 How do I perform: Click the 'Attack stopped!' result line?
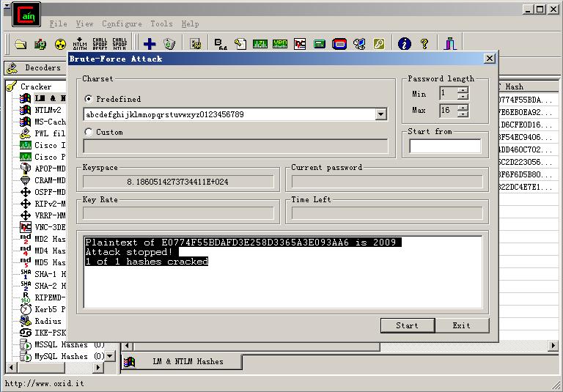pyautogui.click(x=128, y=252)
